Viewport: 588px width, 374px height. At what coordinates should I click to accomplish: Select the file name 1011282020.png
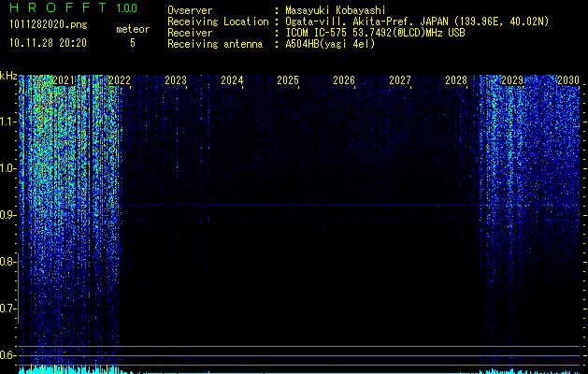pos(48,24)
